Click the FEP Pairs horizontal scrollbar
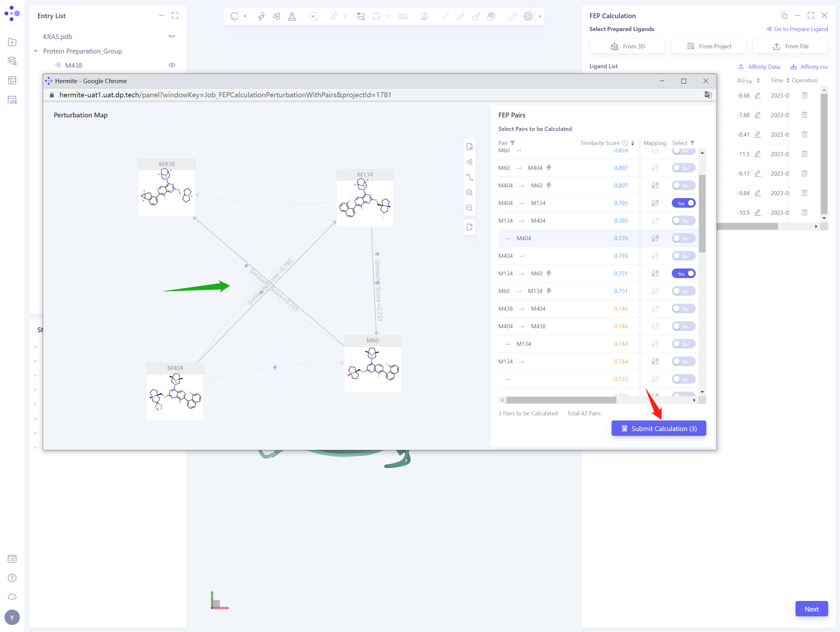The height and width of the screenshot is (632, 840). click(x=561, y=400)
